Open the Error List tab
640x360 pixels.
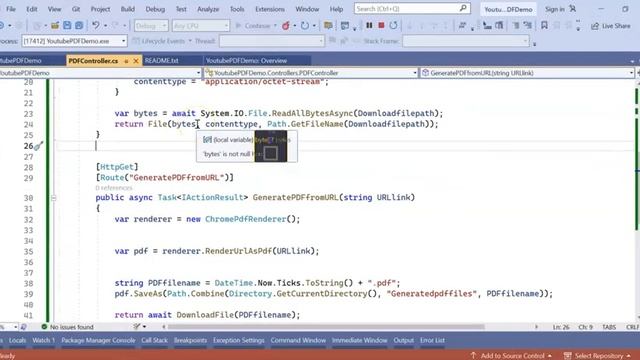coord(432,340)
